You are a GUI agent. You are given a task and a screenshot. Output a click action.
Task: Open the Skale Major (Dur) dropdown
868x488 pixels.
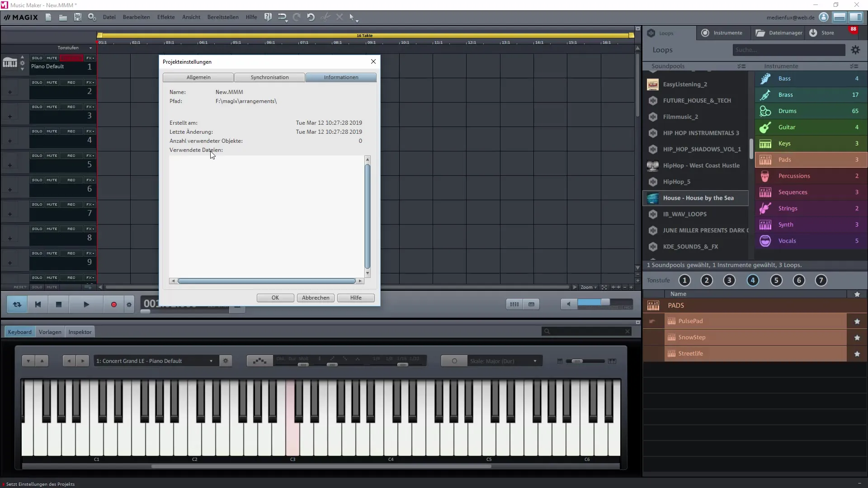pyautogui.click(x=535, y=361)
